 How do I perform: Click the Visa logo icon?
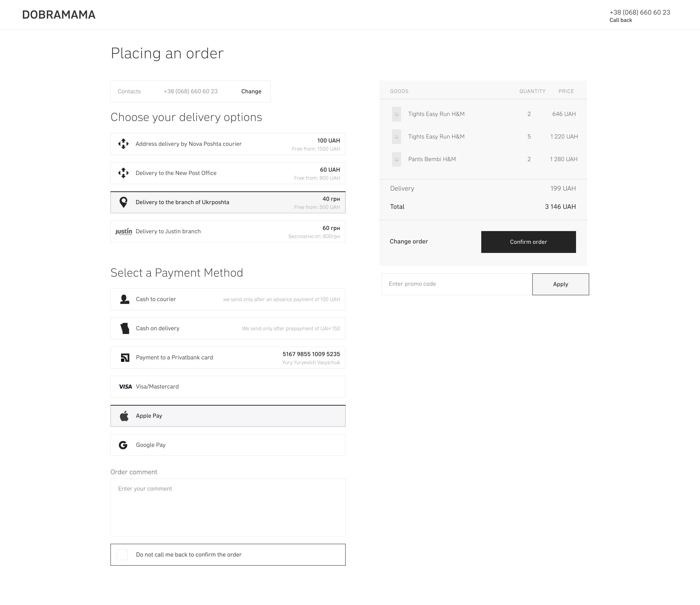[125, 387]
